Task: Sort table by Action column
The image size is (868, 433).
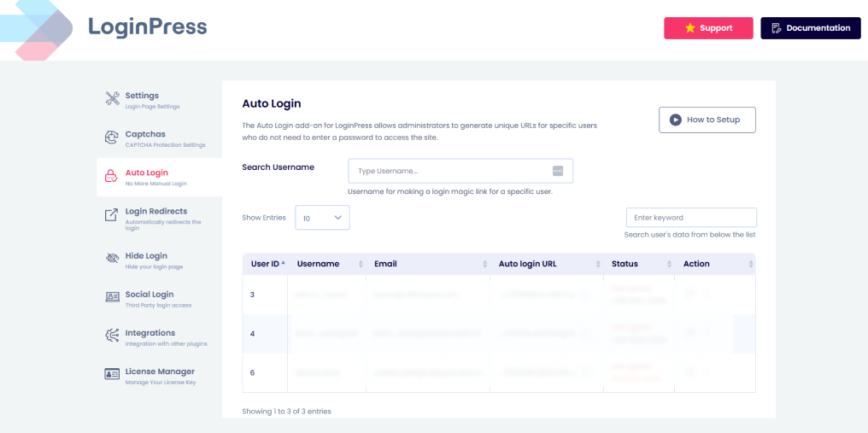Action: tap(717, 264)
